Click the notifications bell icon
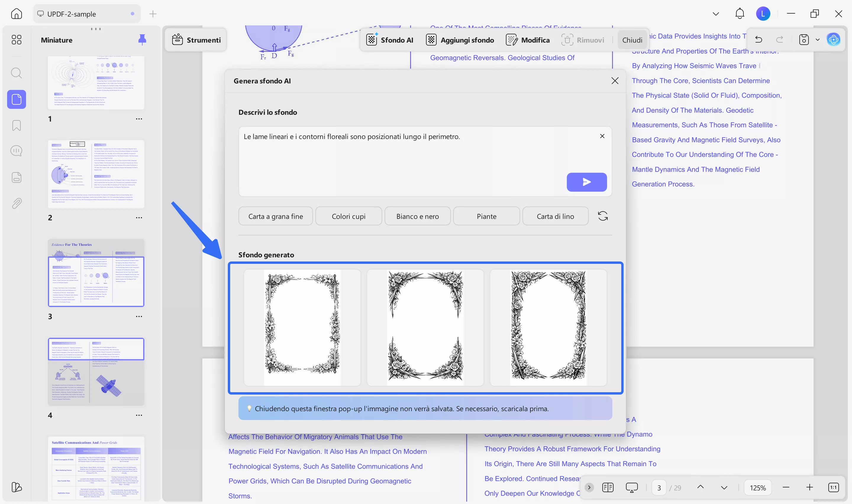The height and width of the screenshot is (504, 852). click(x=739, y=14)
